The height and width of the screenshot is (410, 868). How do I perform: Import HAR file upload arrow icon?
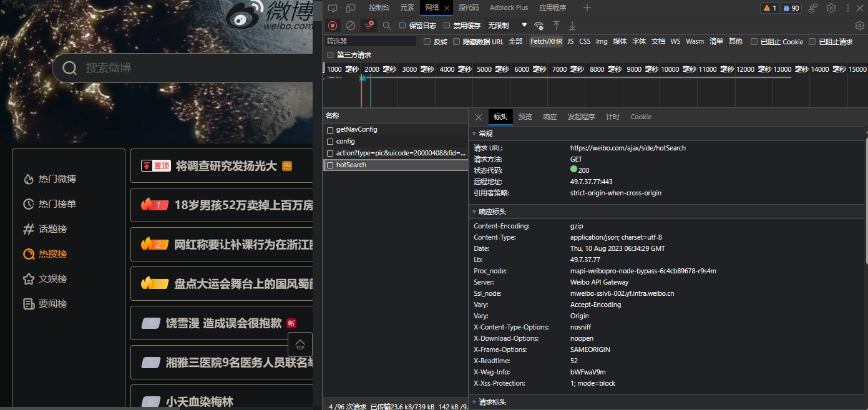556,26
